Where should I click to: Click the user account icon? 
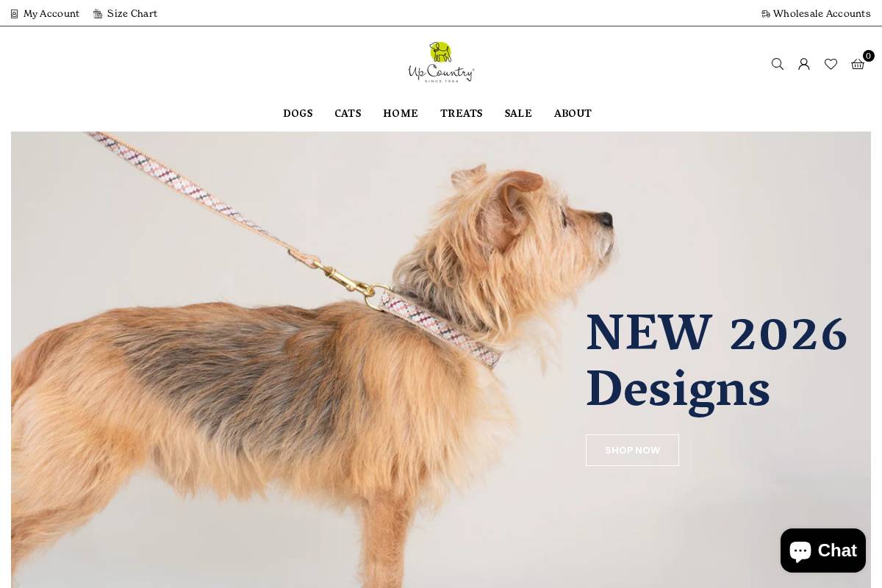[x=804, y=64]
